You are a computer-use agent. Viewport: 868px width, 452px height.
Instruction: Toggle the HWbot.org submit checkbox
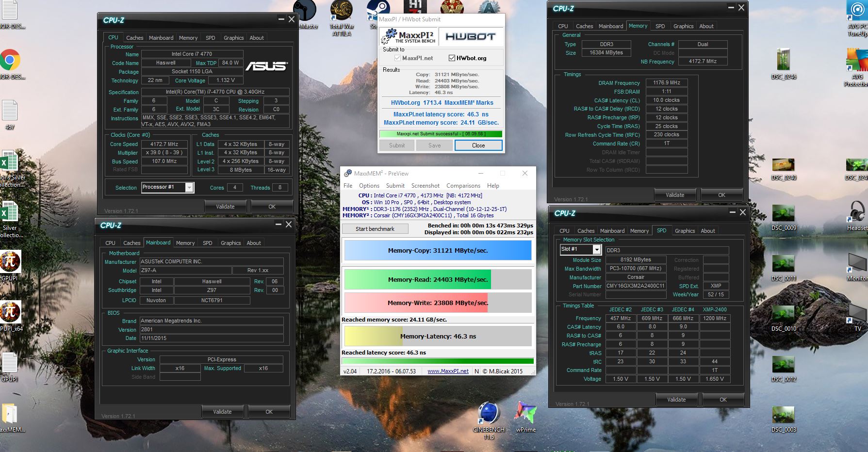pyautogui.click(x=452, y=58)
